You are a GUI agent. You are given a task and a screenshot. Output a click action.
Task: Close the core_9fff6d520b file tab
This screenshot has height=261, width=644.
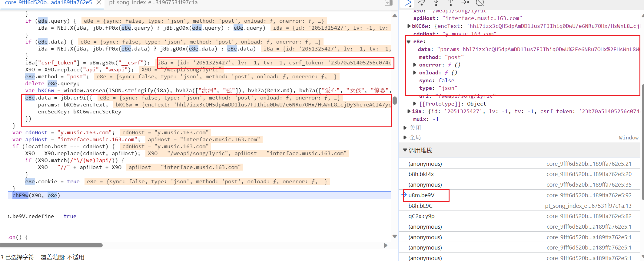99,3
